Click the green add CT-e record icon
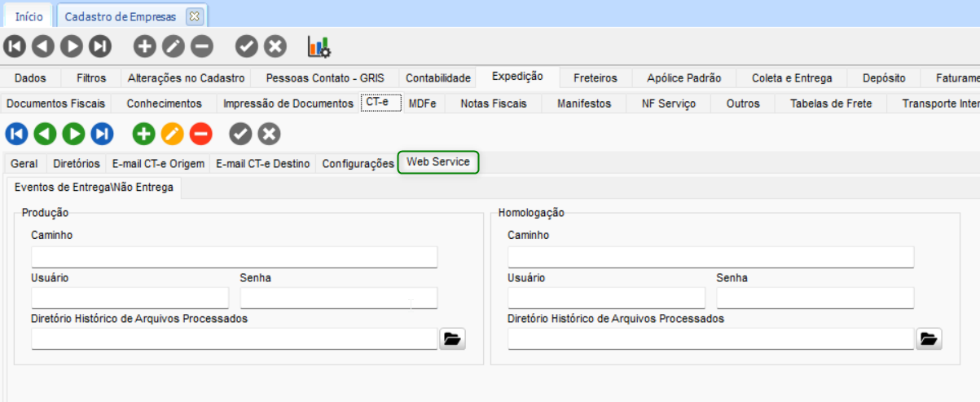The image size is (980, 402). [144, 134]
